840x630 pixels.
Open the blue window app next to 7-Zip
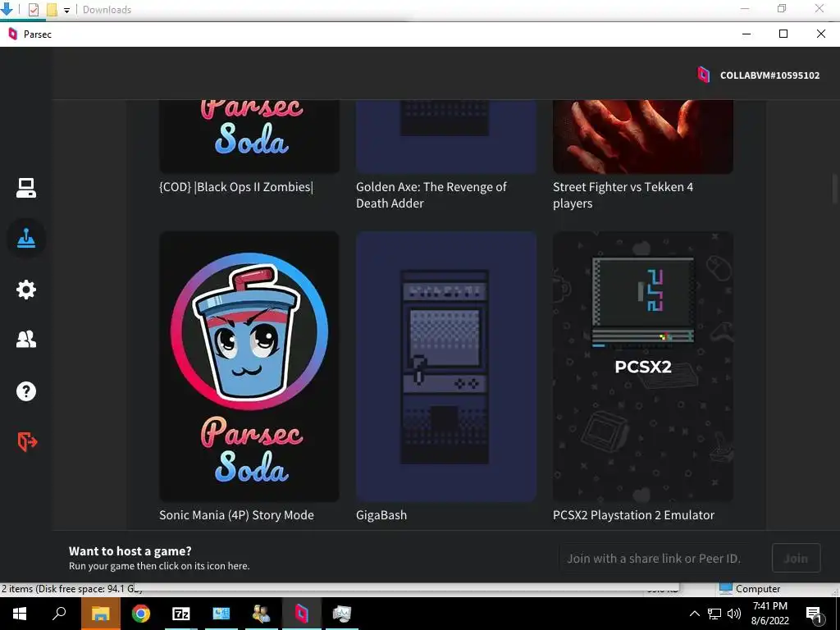point(221,614)
